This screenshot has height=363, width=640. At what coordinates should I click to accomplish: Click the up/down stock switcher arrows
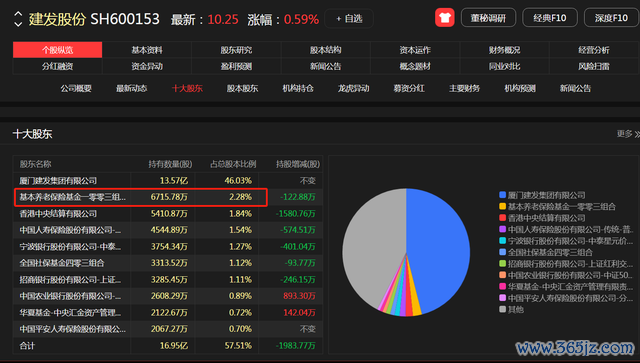coord(18,19)
